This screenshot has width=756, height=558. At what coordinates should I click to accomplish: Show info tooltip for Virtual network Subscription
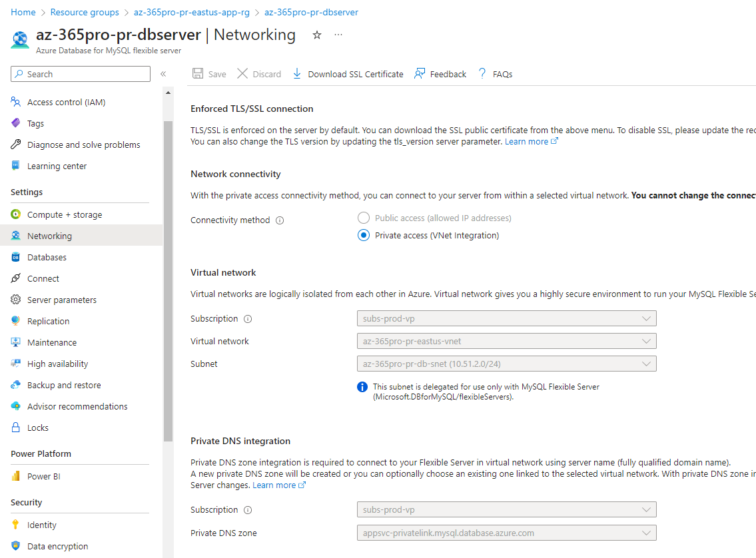(x=248, y=319)
